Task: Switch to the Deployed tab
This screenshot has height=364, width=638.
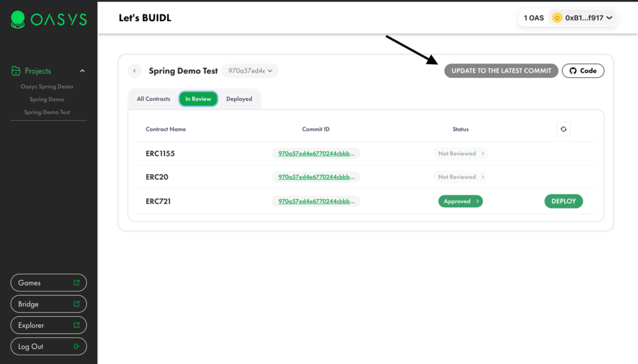Action: pos(239,99)
